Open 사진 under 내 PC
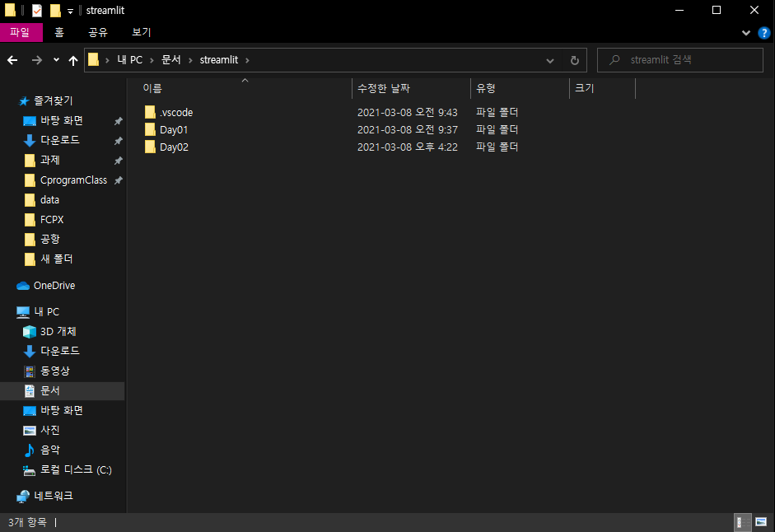This screenshot has width=775, height=532. click(49, 431)
